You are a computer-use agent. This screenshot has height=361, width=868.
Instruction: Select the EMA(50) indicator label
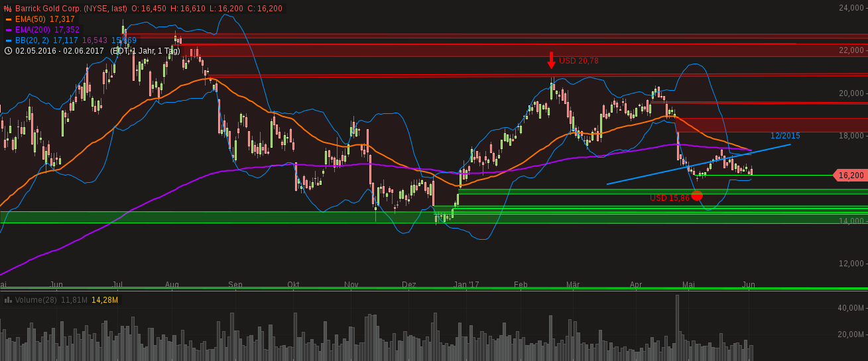[31, 19]
